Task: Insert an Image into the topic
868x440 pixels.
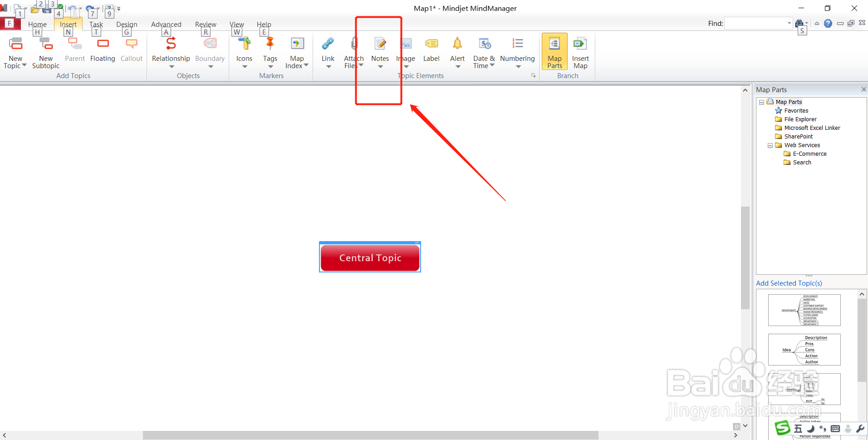Action: [x=406, y=49]
